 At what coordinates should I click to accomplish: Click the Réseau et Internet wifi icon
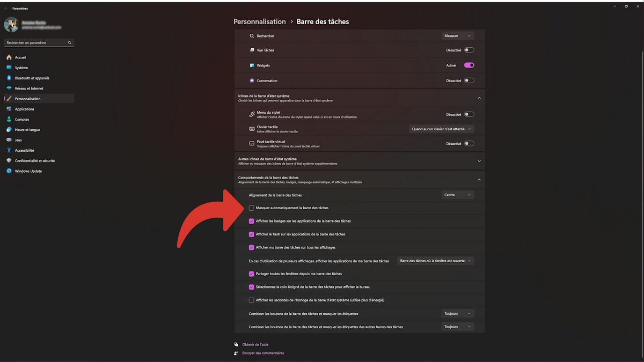pos(9,88)
